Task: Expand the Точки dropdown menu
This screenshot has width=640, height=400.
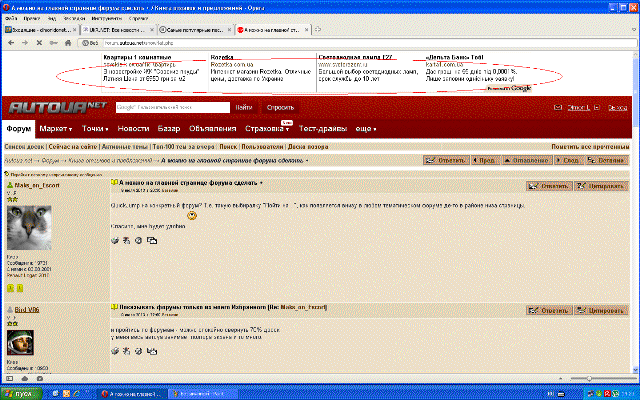Action: pos(95,130)
